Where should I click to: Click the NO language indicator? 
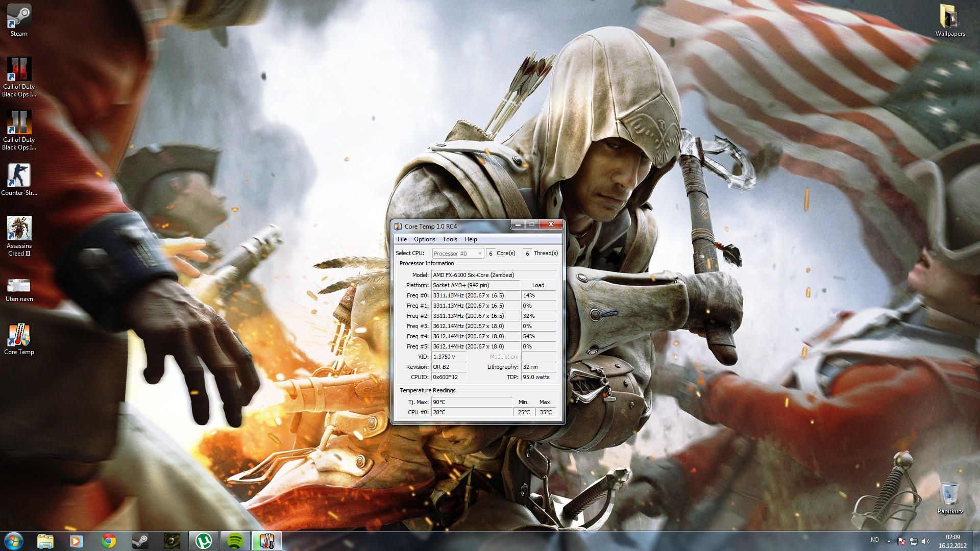pyautogui.click(x=875, y=540)
